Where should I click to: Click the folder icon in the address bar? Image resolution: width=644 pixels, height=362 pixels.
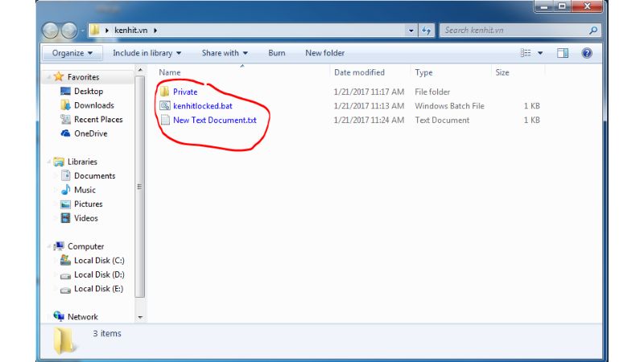click(x=95, y=30)
